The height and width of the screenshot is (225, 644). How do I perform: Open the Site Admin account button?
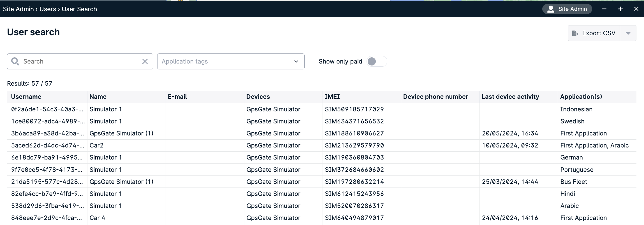567,9
